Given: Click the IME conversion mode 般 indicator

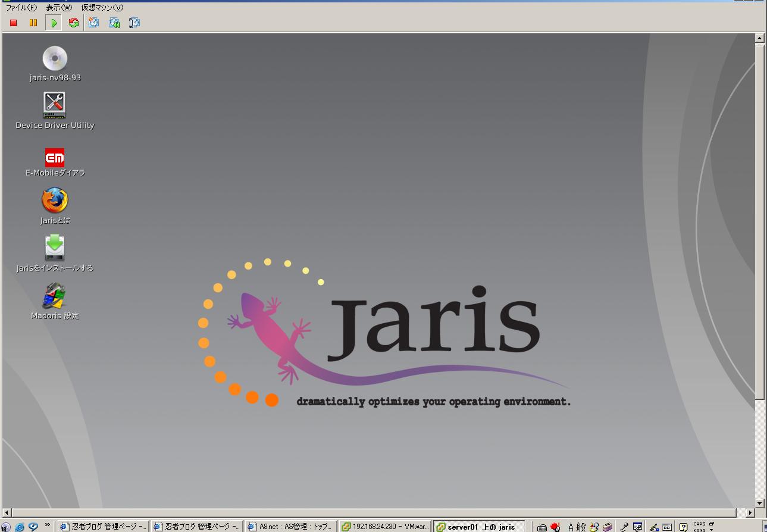Looking at the screenshot, I should [581, 527].
